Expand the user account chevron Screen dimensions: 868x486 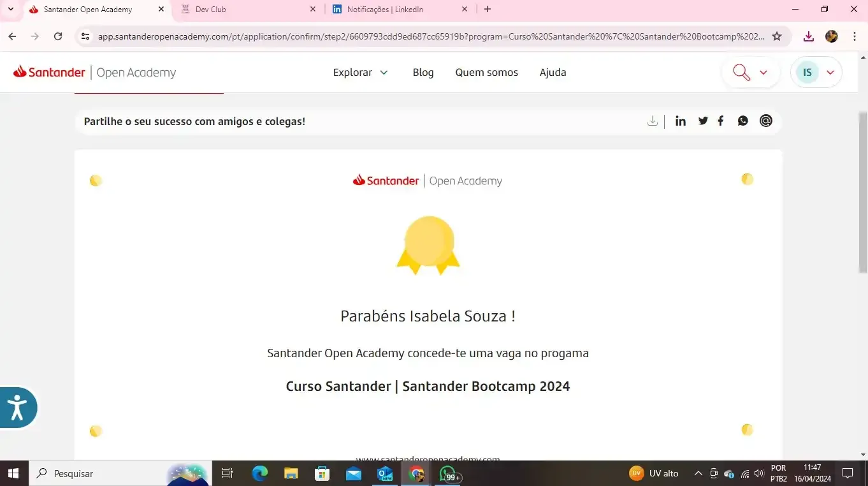[830, 72]
